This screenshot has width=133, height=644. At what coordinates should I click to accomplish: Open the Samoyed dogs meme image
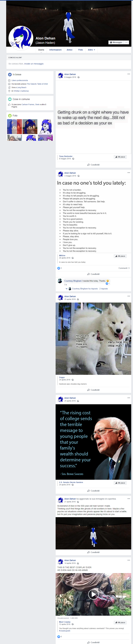93,339
